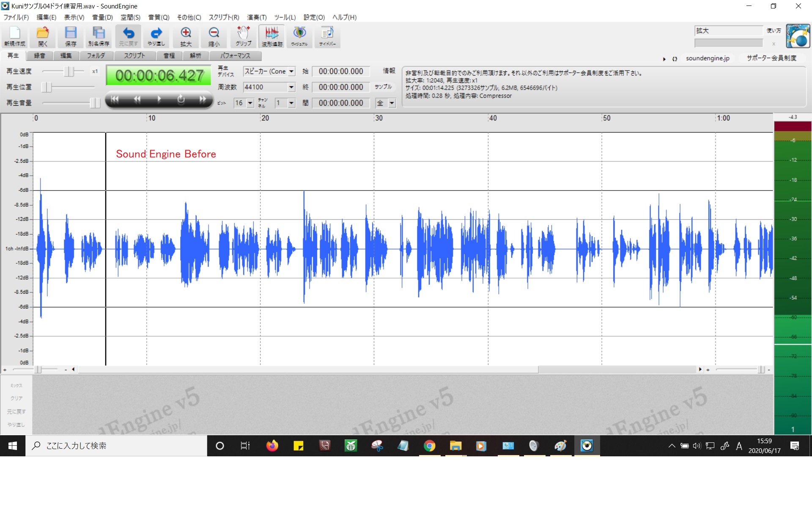Open サポーター会員制度 link
Screen dimensions: 812x510
point(771,58)
